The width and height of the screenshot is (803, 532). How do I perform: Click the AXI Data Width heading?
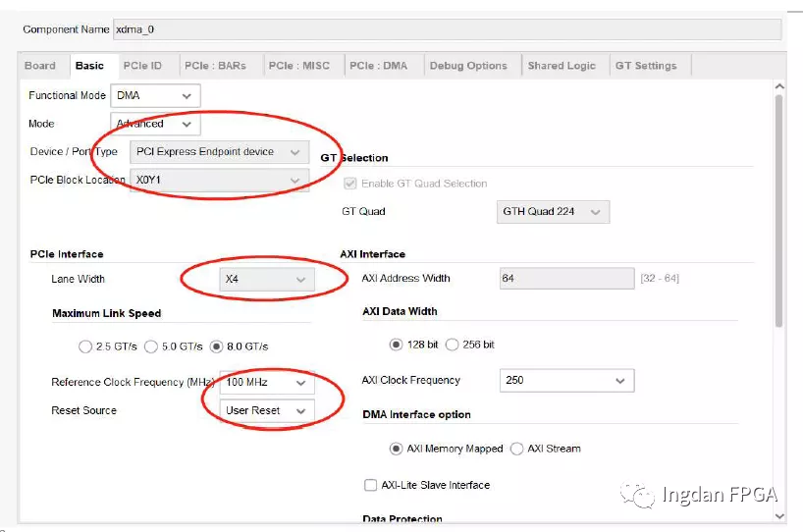coord(400,311)
